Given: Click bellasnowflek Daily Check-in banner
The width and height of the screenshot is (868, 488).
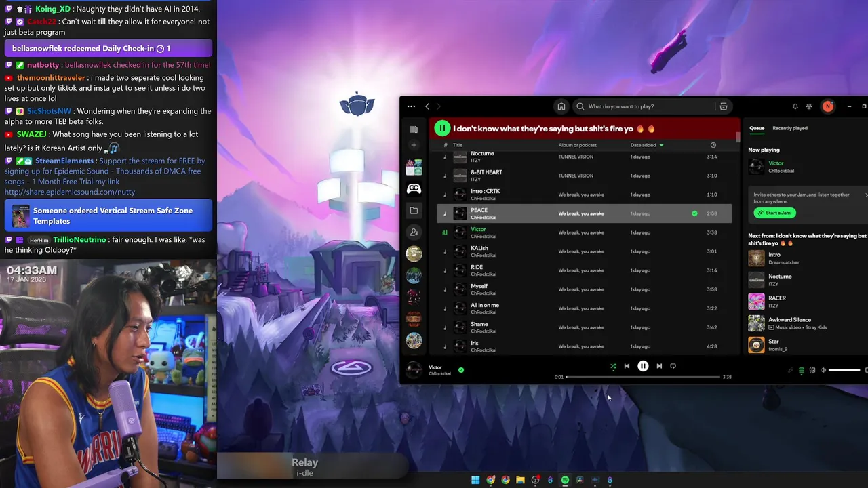Looking at the screenshot, I should 108,49.
